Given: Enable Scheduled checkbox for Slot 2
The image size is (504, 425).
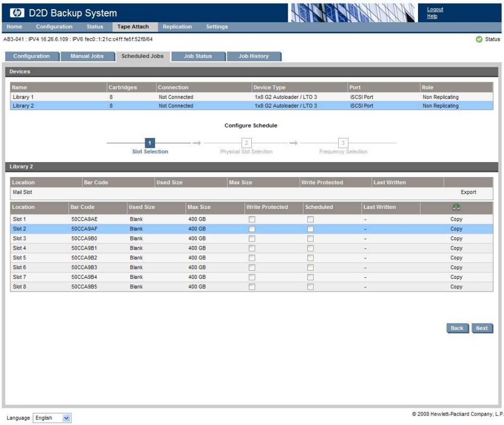Looking at the screenshot, I should [310, 229].
